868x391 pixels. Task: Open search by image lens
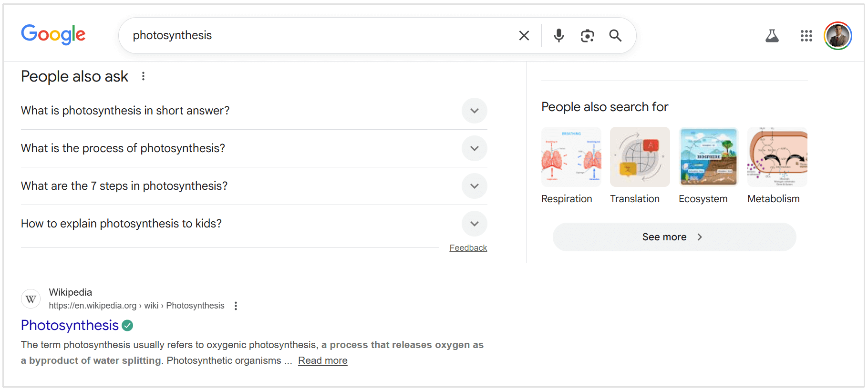click(587, 36)
